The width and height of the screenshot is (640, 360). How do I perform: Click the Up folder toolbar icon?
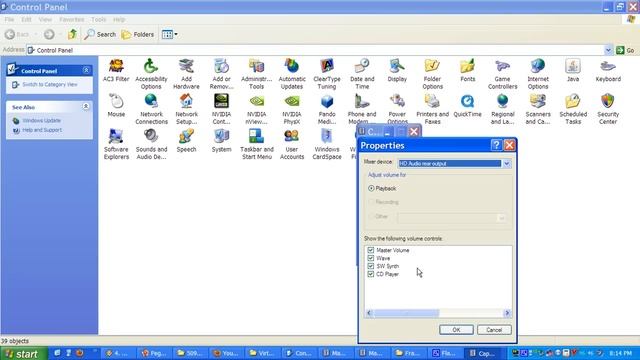72,34
